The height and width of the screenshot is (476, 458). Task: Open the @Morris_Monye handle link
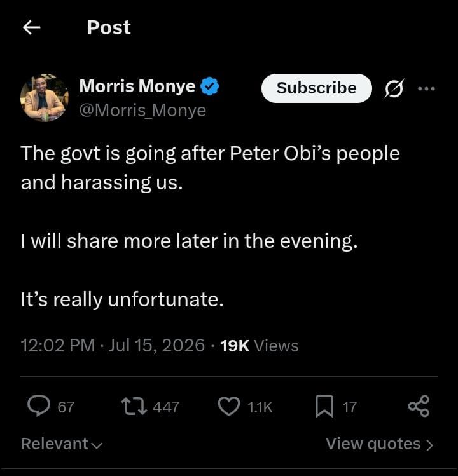[142, 110]
